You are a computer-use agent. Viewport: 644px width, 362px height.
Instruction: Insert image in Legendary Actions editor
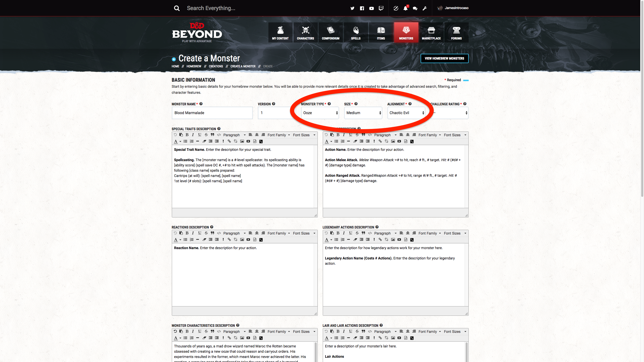tap(393, 240)
